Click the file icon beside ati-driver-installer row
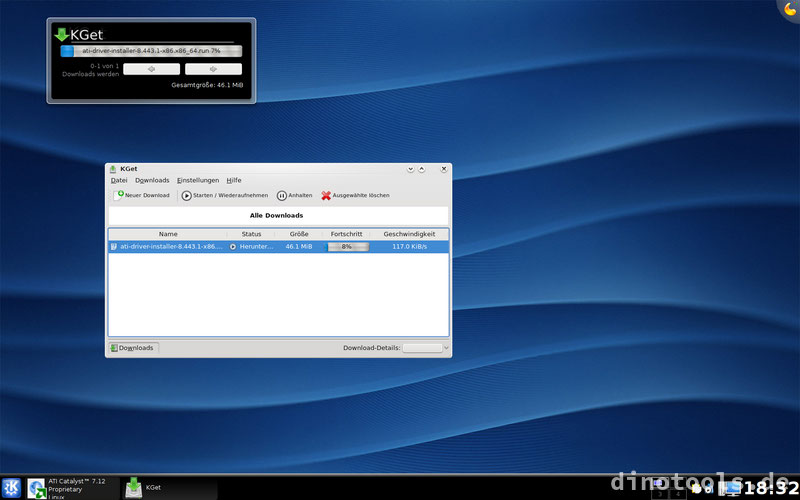Image resolution: width=800 pixels, height=500 pixels. pyautogui.click(x=114, y=246)
